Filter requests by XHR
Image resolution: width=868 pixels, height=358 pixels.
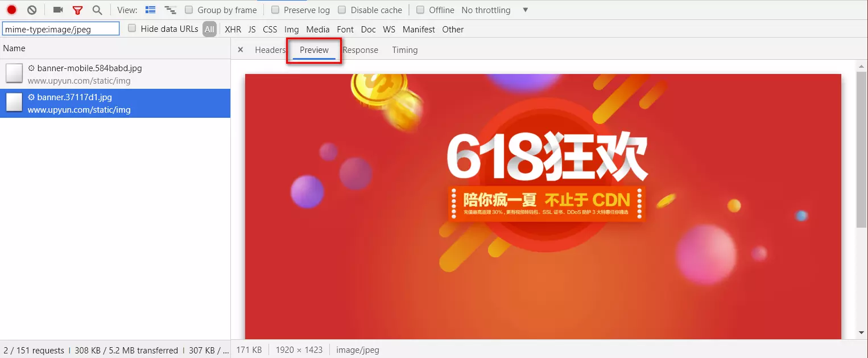(233, 30)
